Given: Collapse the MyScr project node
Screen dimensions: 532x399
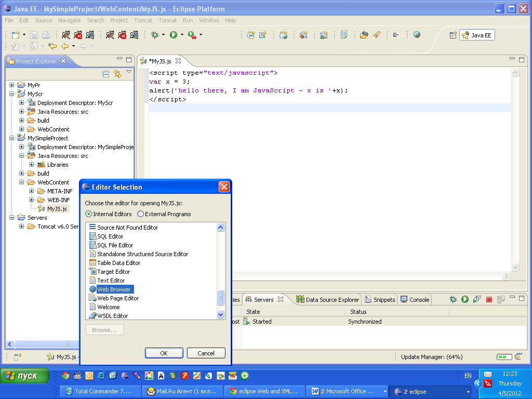Looking at the screenshot, I should pos(11,94).
